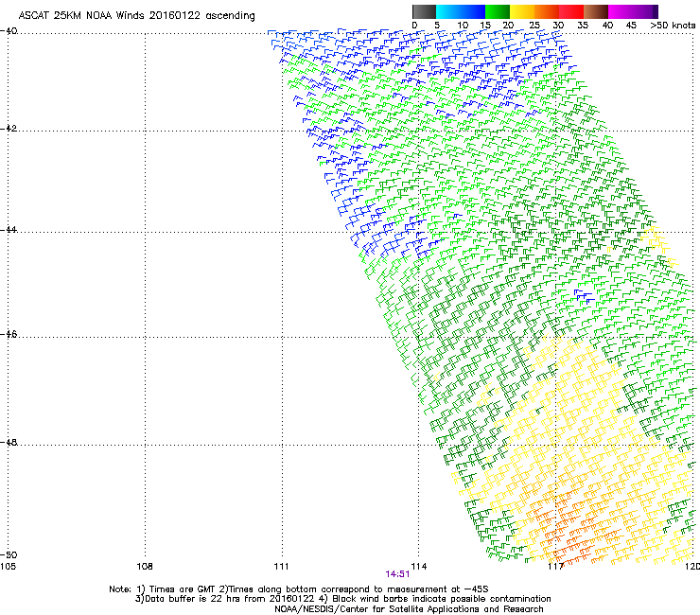Screen dimensions: 700x615
Task: Click the '117' longitude axis label
Action: click(555, 567)
